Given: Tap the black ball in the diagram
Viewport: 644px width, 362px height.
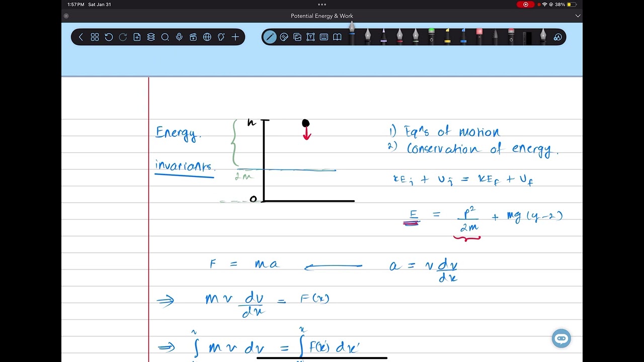Looking at the screenshot, I should click(x=305, y=123).
